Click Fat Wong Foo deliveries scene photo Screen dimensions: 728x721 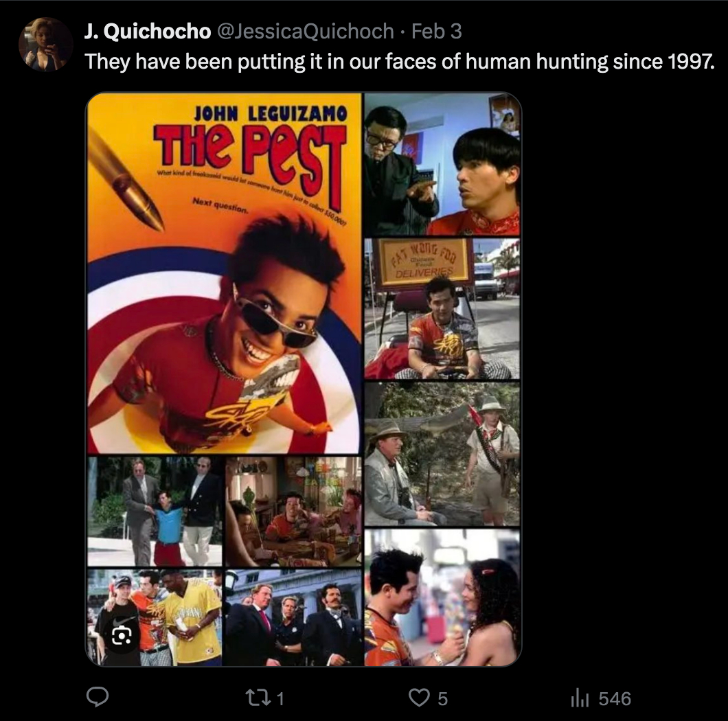[442, 309]
